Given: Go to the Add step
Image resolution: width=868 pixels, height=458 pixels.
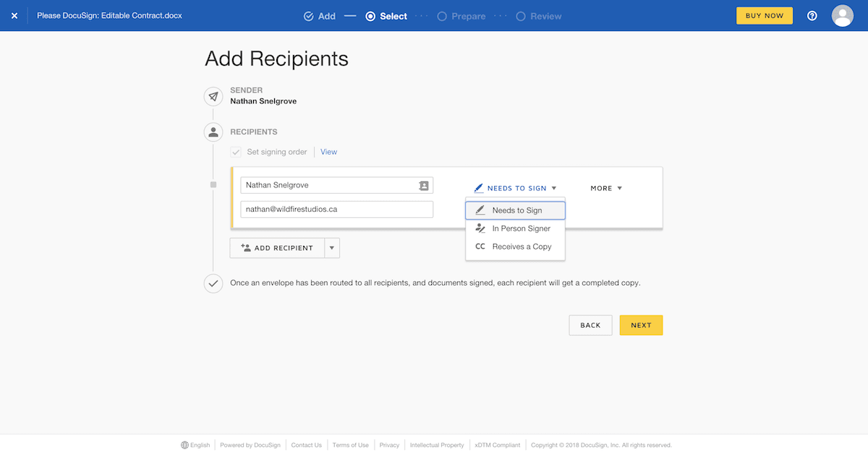Looking at the screenshot, I should coord(320,16).
